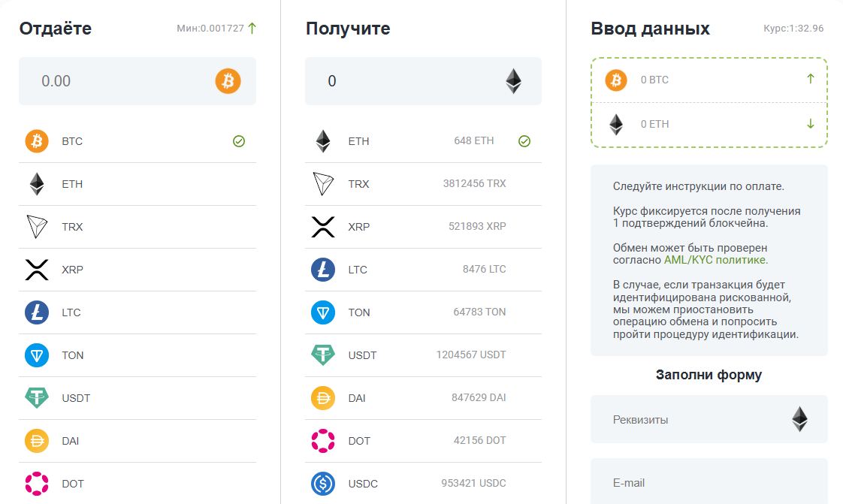Click the TON logo in the Получите list
The image size is (843, 504).
point(323,312)
